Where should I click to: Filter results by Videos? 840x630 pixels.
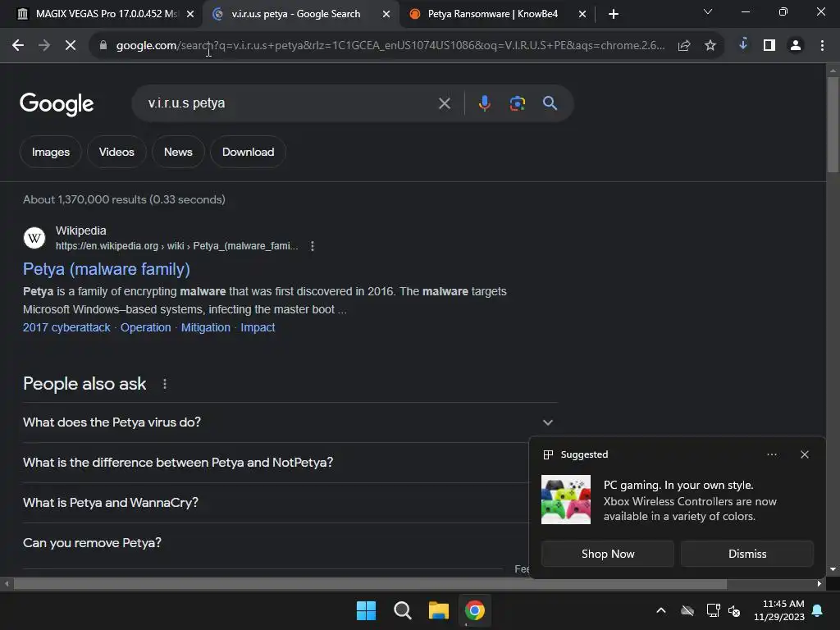[116, 152]
